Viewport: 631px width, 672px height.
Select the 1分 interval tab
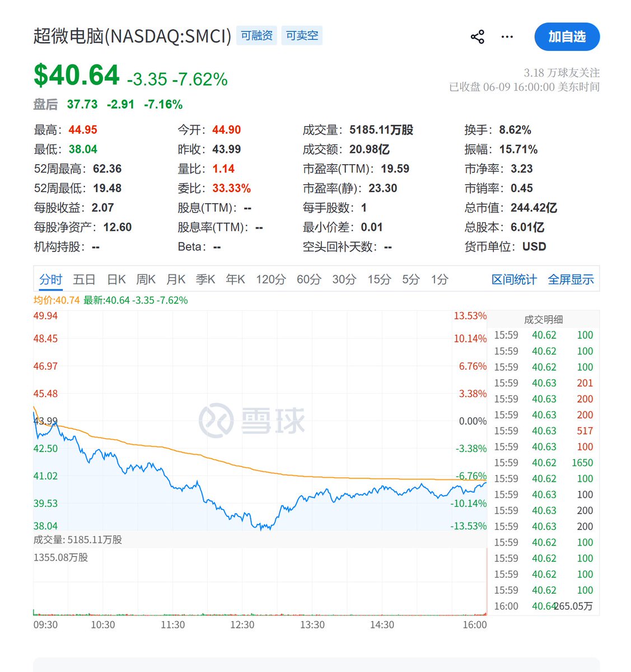coord(440,279)
